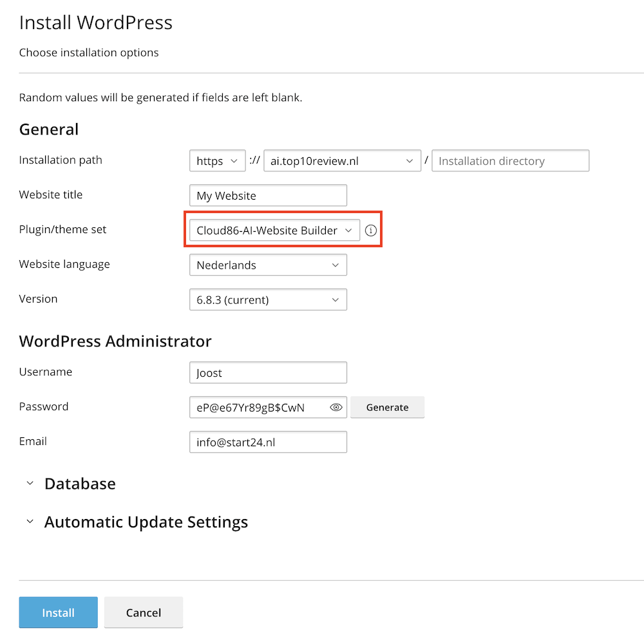Screen dimensions: 644x644
Task: Click the Installation directory field
Action: tap(510, 161)
